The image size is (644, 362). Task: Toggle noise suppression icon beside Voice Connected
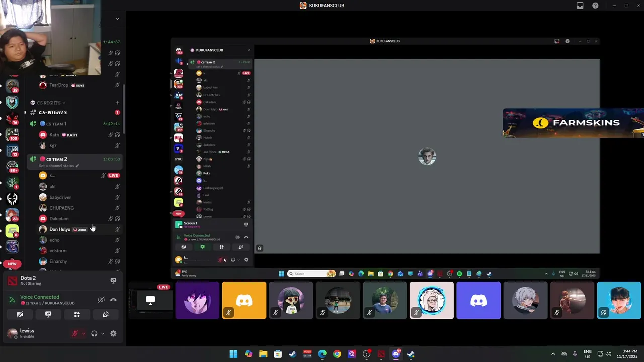[101, 300]
